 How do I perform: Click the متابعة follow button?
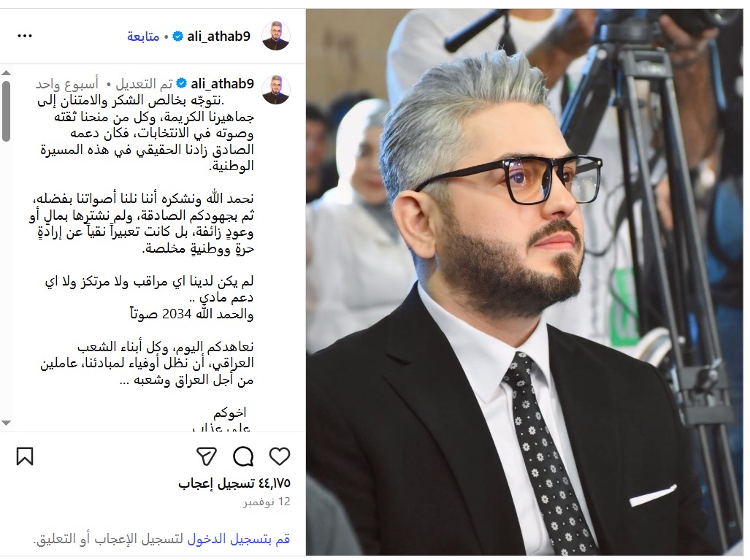(x=143, y=37)
